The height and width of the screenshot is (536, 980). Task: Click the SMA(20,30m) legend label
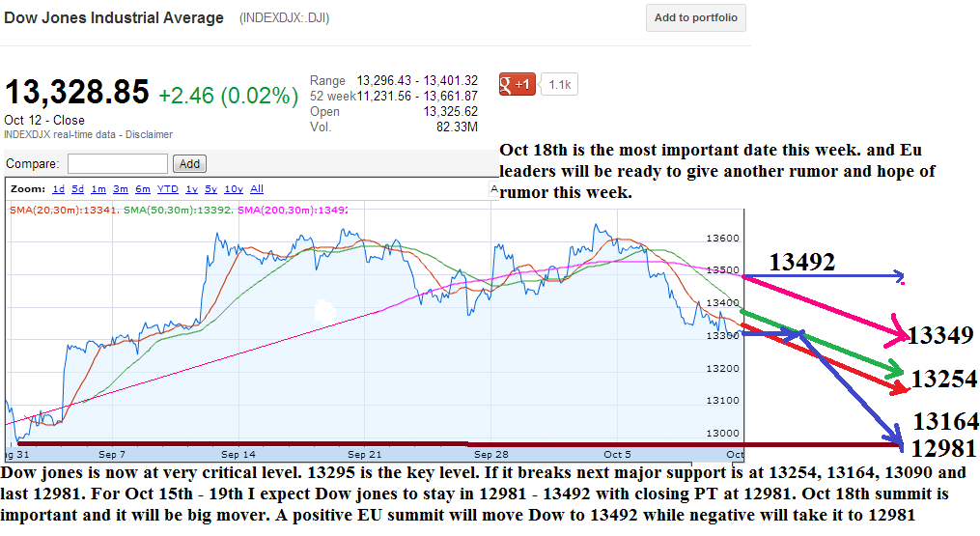pos(63,211)
